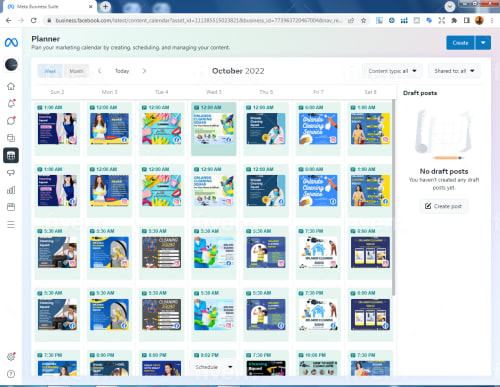
Task: Click the blue Create button
Action: click(460, 43)
